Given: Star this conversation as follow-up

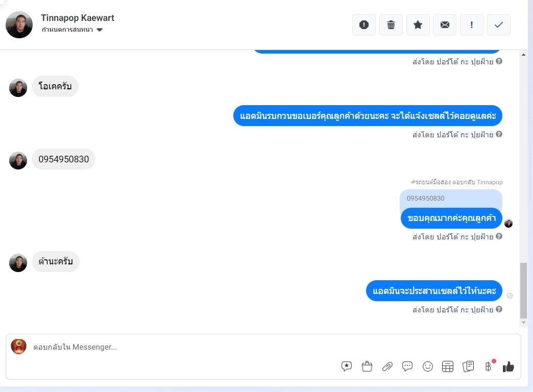Looking at the screenshot, I should [x=418, y=25].
